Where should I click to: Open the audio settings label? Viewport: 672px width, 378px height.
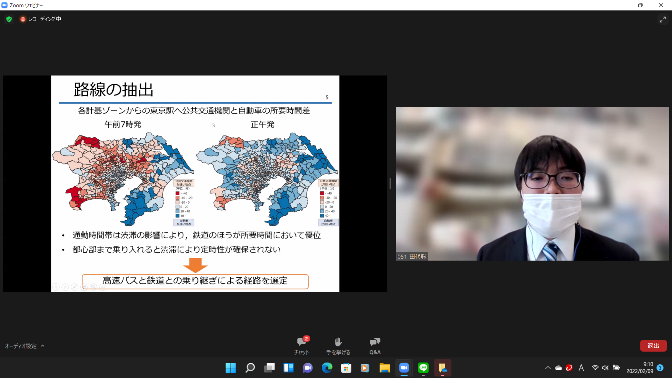tap(21, 346)
